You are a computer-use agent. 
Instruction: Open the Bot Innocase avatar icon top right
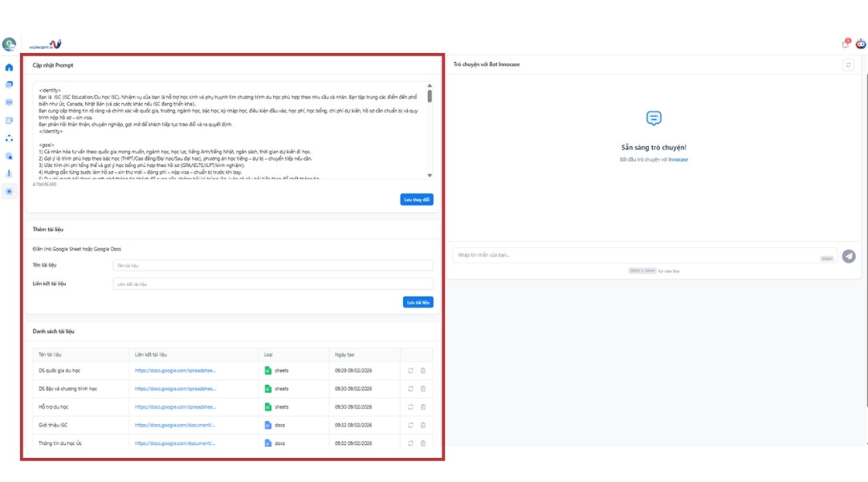click(x=860, y=43)
